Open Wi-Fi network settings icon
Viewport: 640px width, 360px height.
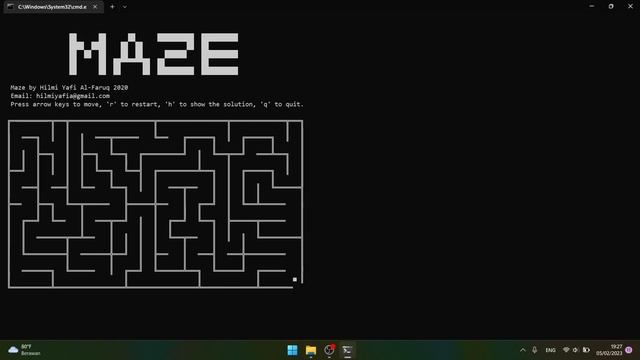[566, 350]
